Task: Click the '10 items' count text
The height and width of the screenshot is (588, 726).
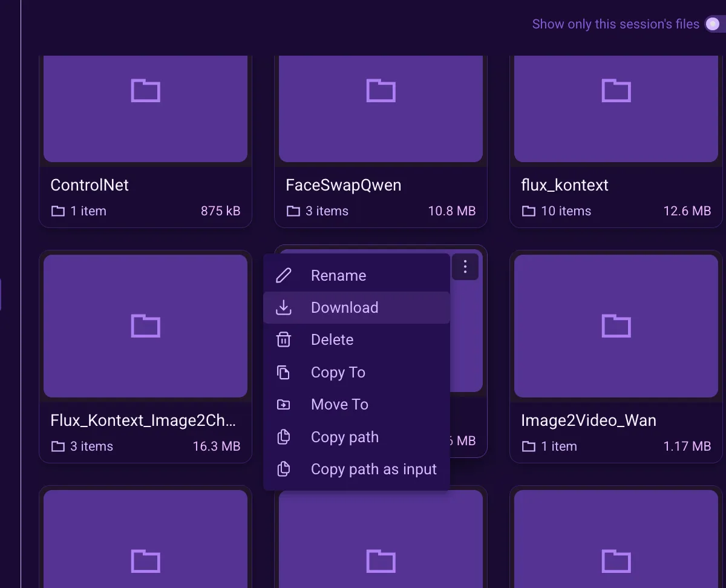Action: [x=566, y=211]
